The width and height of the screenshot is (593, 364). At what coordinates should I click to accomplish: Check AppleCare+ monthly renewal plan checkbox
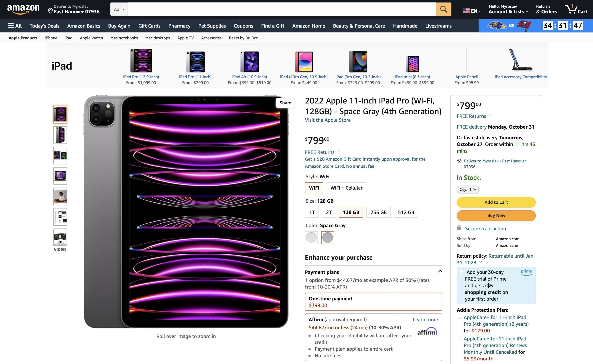coord(460,338)
